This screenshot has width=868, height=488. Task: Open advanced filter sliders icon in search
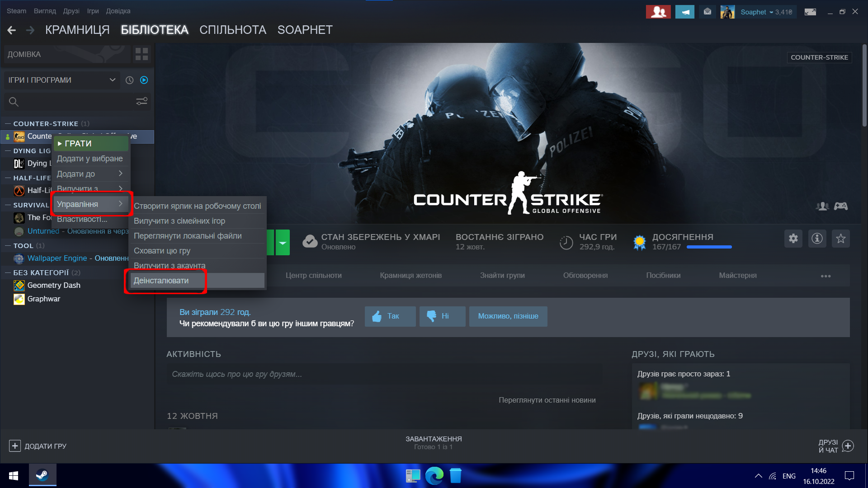click(142, 102)
